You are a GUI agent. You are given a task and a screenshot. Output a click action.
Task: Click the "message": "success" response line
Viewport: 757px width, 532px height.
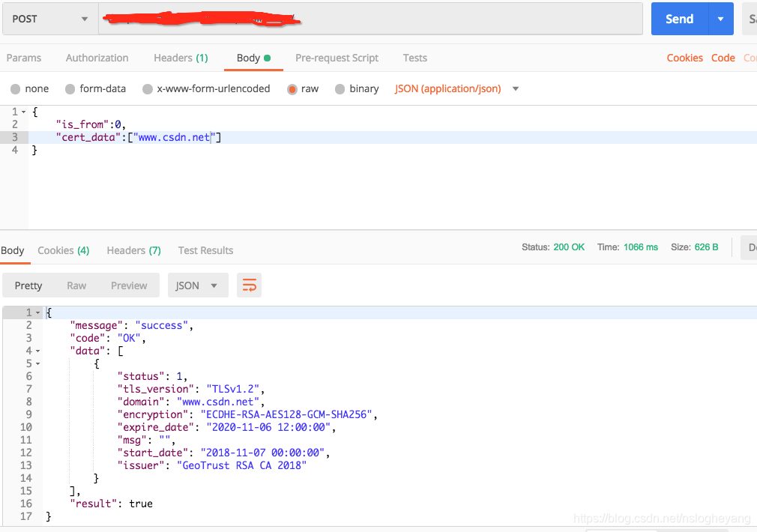click(131, 326)
